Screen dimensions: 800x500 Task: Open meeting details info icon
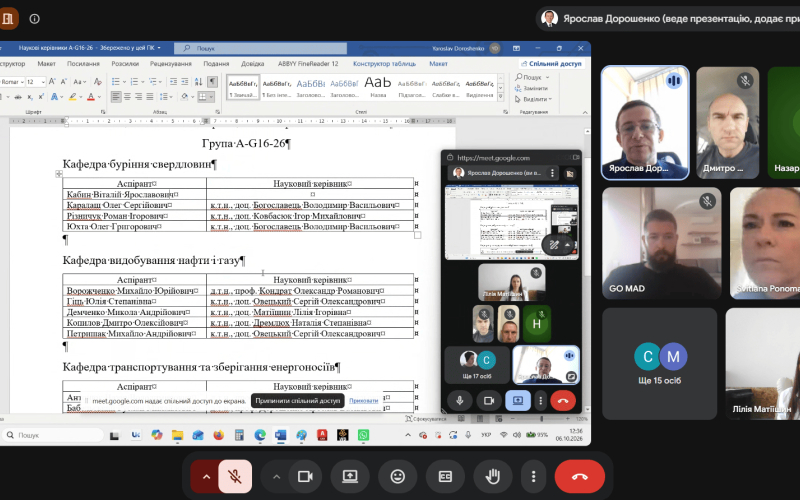(34, 19)
